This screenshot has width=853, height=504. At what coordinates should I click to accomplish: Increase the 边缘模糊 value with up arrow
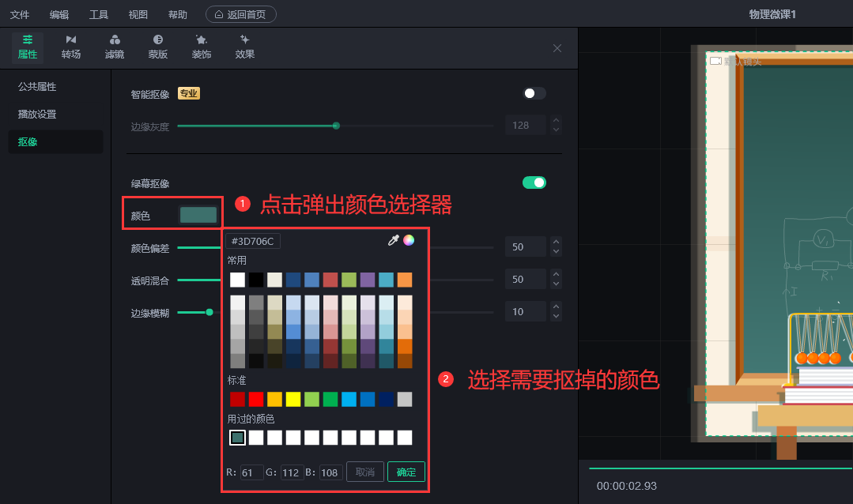[x=556, y=307]
